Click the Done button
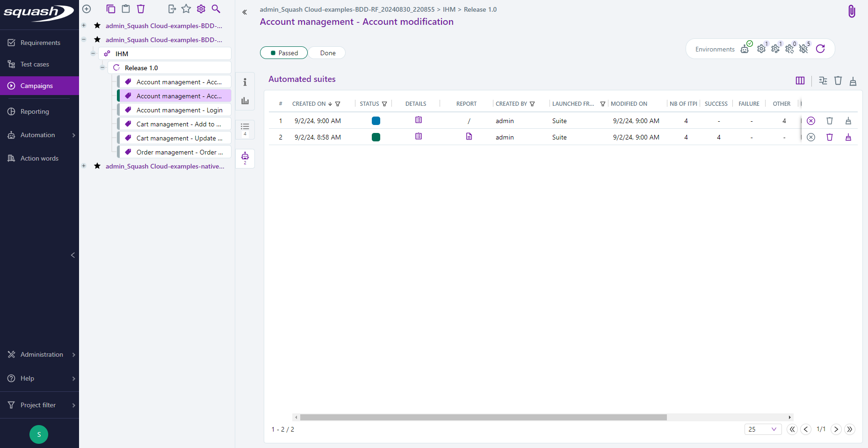This screenshot has width=868, height=448. (326, 52)
